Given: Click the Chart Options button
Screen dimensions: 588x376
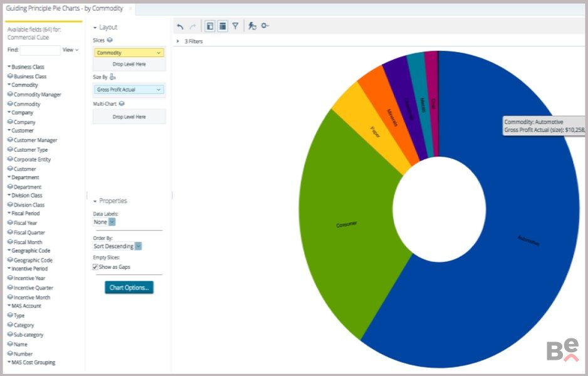Looking at the screenshot, I should (x=129, y=288).
